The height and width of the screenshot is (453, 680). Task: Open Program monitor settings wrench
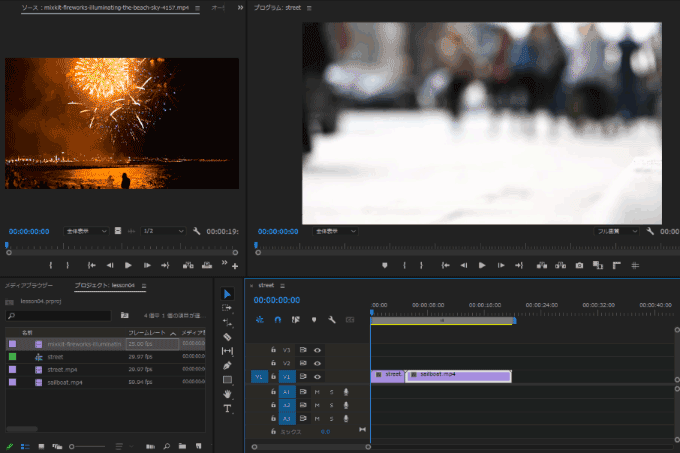pos(650,231)
